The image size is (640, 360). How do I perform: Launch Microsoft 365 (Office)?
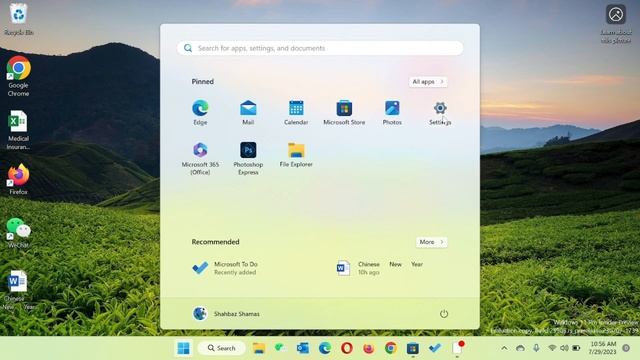click(x=200, y=158)
